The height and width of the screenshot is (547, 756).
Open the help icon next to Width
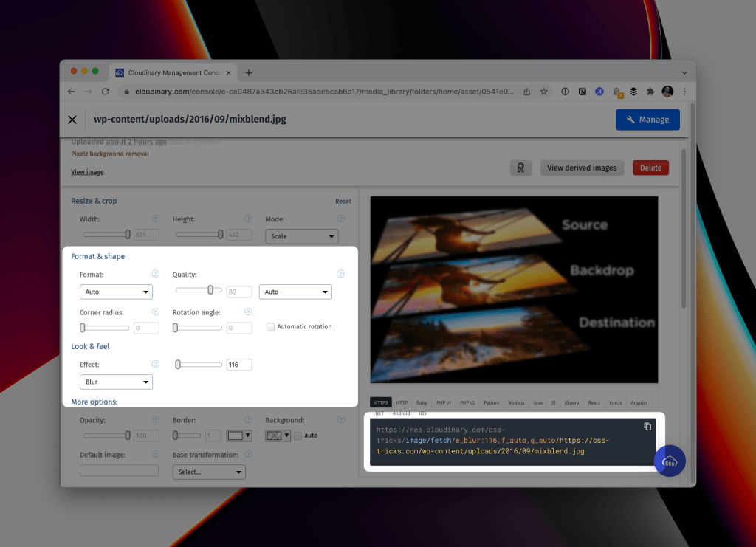coord(155,219)
